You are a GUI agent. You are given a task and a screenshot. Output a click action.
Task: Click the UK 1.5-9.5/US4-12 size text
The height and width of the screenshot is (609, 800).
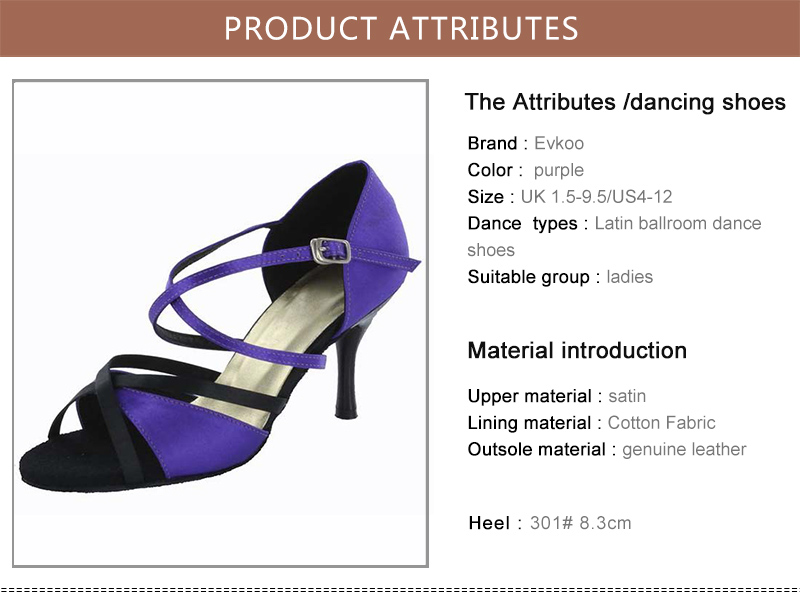click(x=596, y=197)
